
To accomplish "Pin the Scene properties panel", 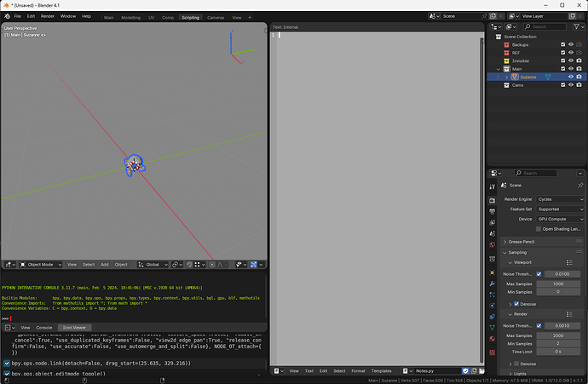I will click(580, 185).
